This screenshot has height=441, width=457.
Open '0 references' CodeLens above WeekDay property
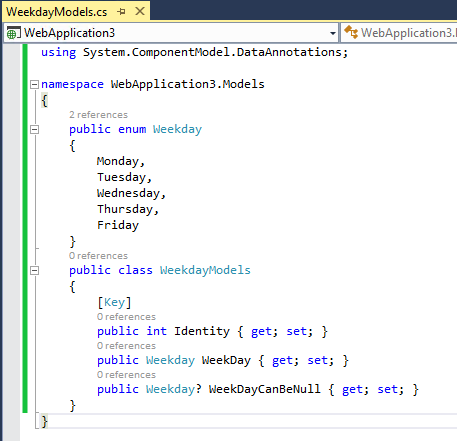pyautogui.click(x=126, y=346)
